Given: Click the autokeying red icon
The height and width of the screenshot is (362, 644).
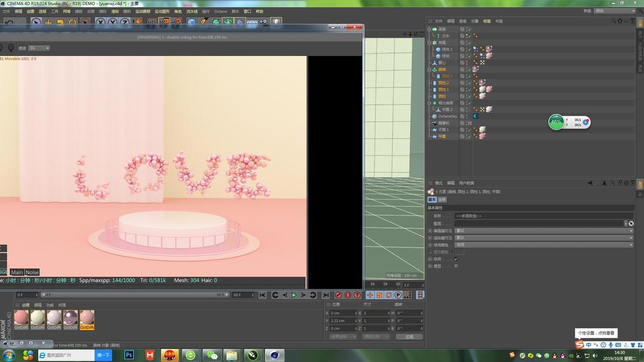Looking at the screenshot, I should coord(348,295).
